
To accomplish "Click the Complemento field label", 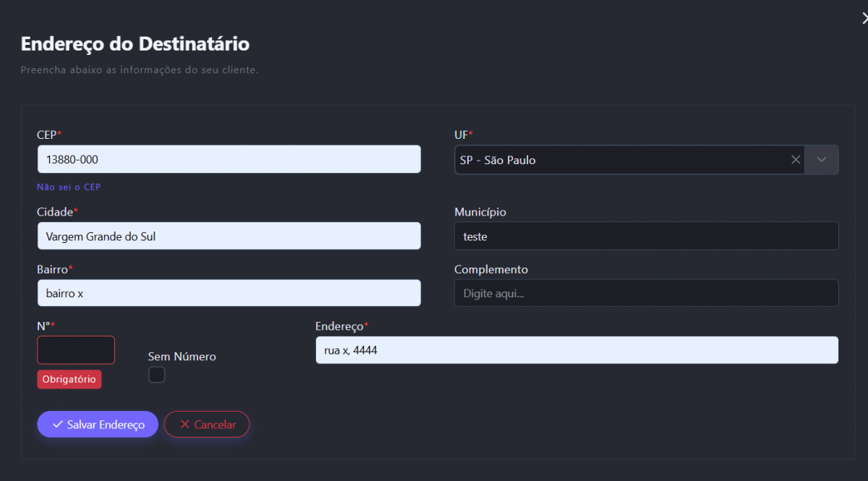I will pyautogui.click(x=491, y=269).
